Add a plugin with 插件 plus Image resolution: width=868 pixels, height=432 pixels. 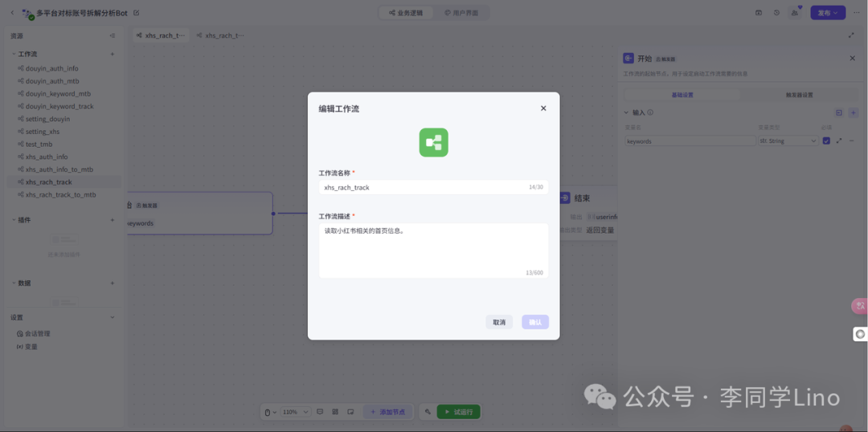[x=113, y=219]
